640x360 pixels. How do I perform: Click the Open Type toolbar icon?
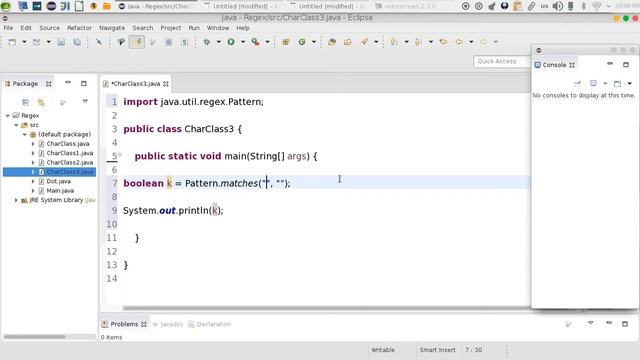coord(332,42)
